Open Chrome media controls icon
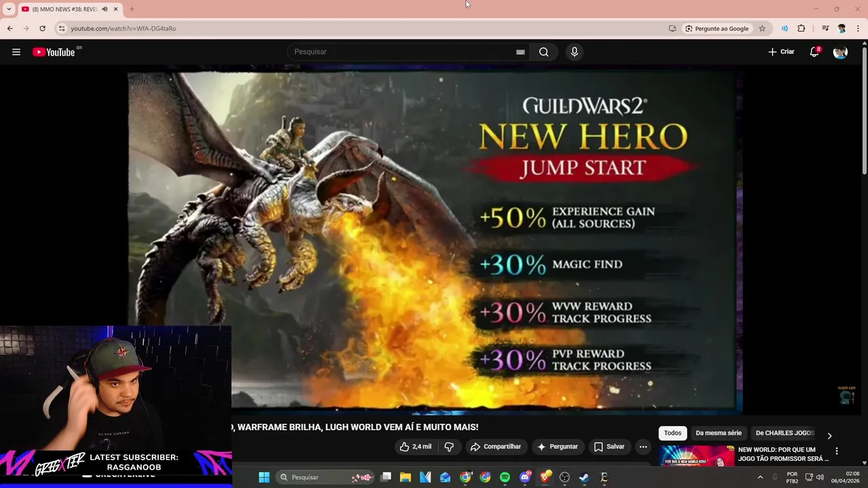 [825, 28]
